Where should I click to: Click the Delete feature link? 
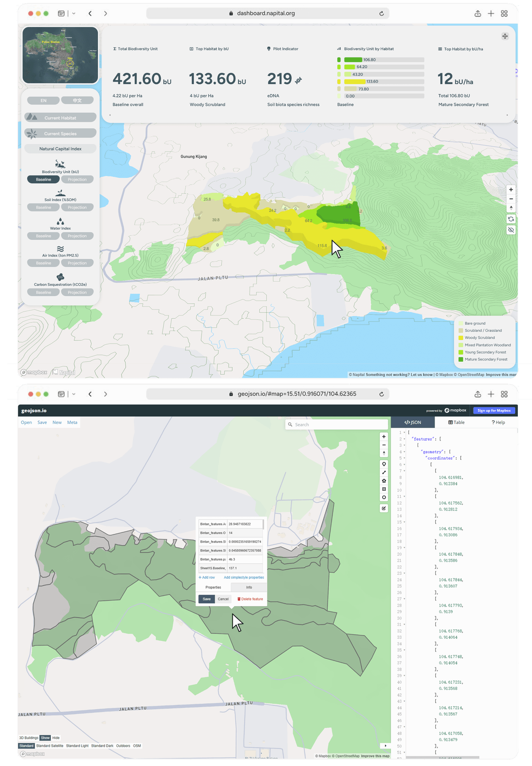tap(250, 599)
